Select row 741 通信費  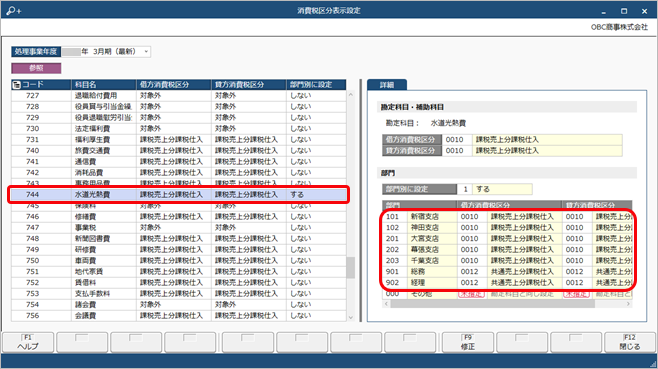point(179,162)
